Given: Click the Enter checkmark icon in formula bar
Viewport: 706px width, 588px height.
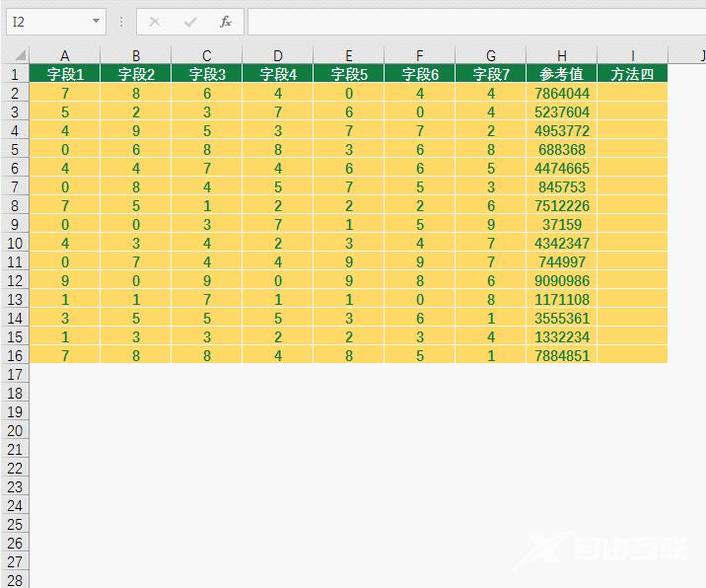Looking at the screenshot, I should pyautogui.click(x=190, y=22).
